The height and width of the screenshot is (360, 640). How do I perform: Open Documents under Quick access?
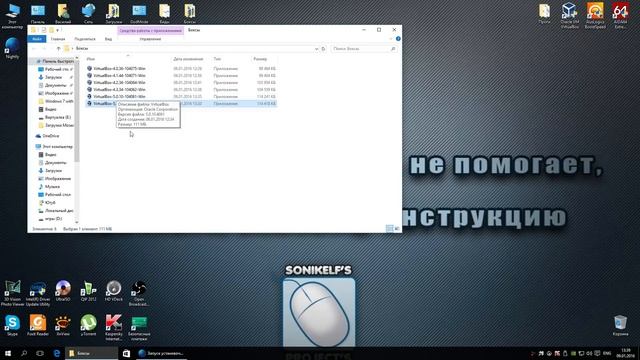coord(55,85)
